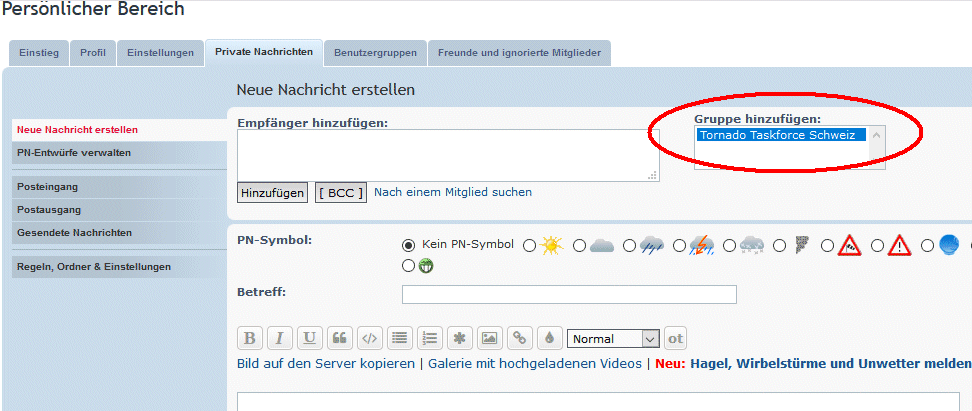The height and width of the screenshot is (411, 972).
Task: Open the Benutzergruppen tab
Action: [375, 53]
